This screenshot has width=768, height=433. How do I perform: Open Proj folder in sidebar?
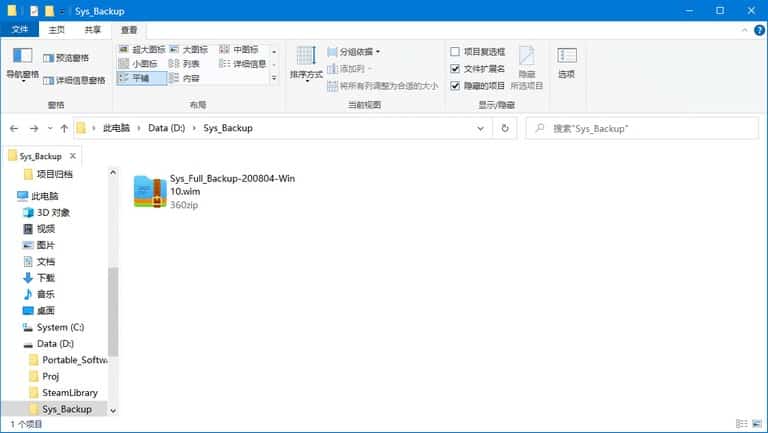point(45,376)
